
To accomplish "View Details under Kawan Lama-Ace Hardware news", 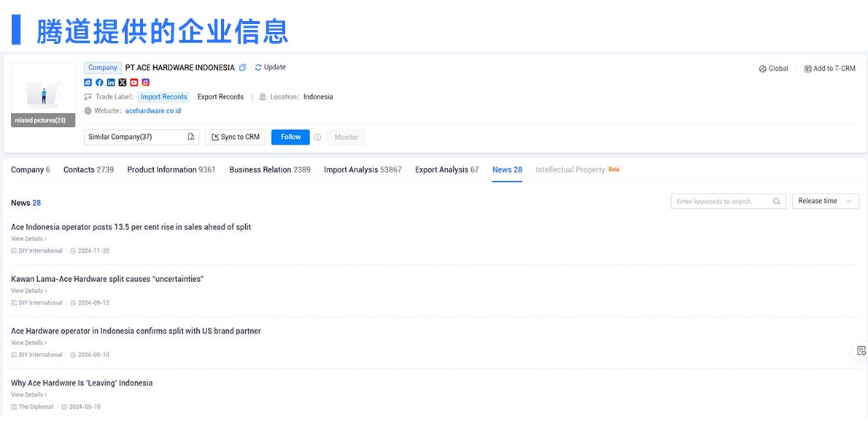I will point(28,291).
